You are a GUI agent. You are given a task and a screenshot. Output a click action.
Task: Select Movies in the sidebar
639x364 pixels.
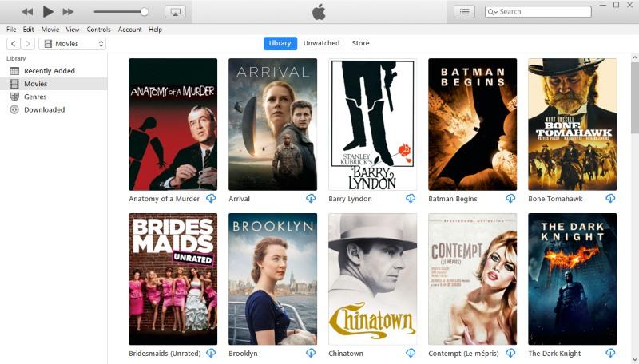point(54,84)
